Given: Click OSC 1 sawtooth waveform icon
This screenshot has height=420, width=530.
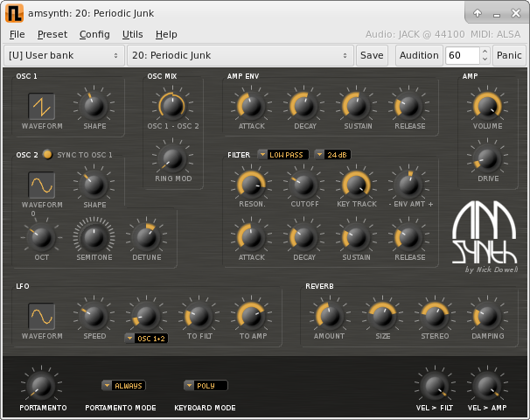Looking at the screenshot, I should point(42,106).
